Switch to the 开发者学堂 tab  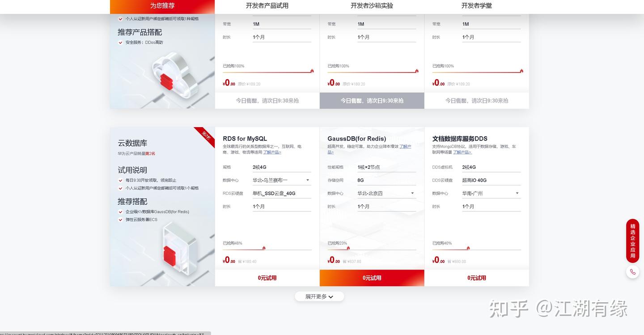(x=476, y=6)
